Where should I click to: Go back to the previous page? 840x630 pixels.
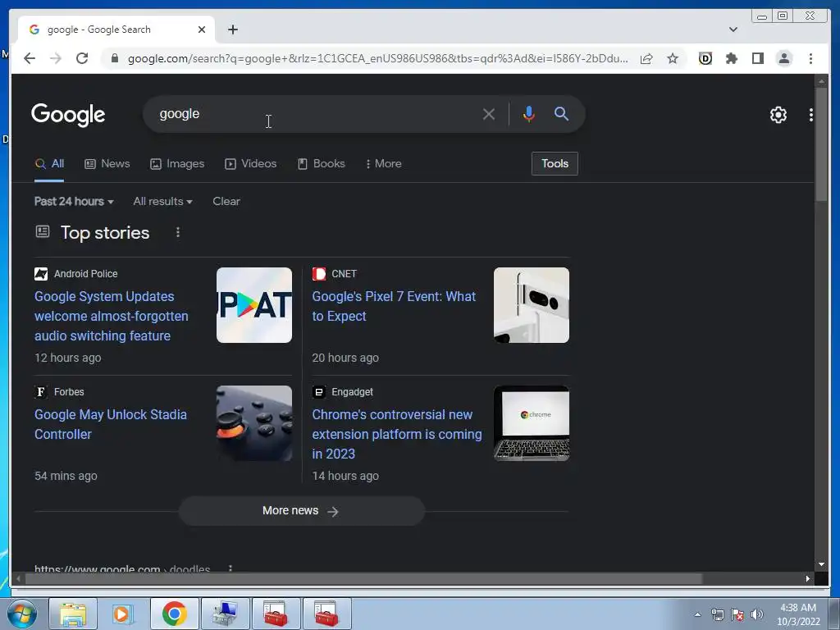tap(30, 58)
